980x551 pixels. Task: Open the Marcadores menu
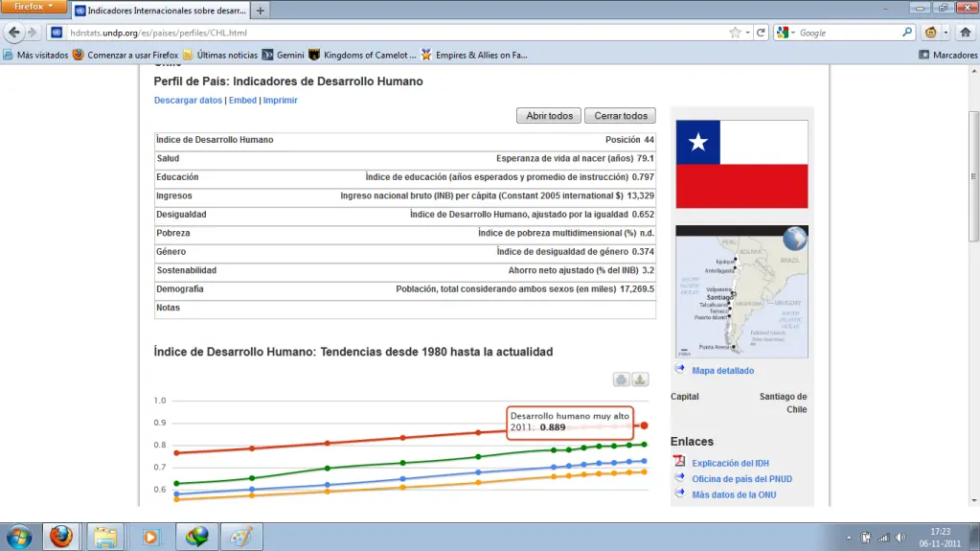[948, 55]
